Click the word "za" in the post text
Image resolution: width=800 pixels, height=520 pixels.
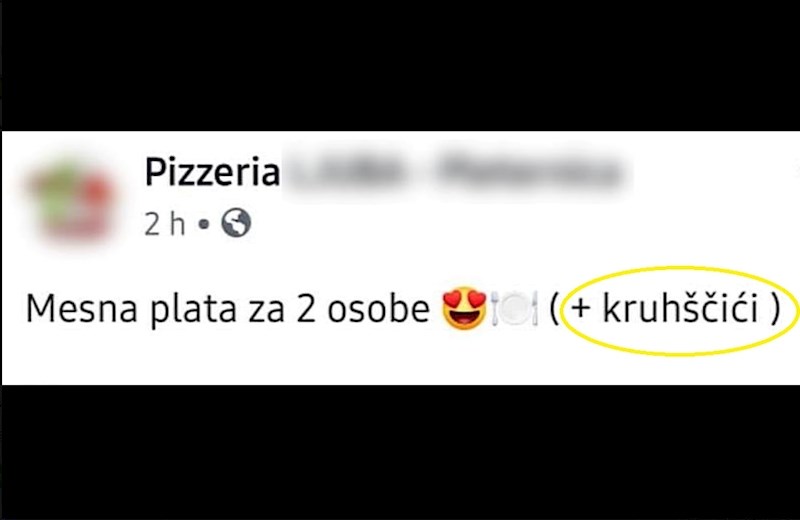(x=267, y=311)
